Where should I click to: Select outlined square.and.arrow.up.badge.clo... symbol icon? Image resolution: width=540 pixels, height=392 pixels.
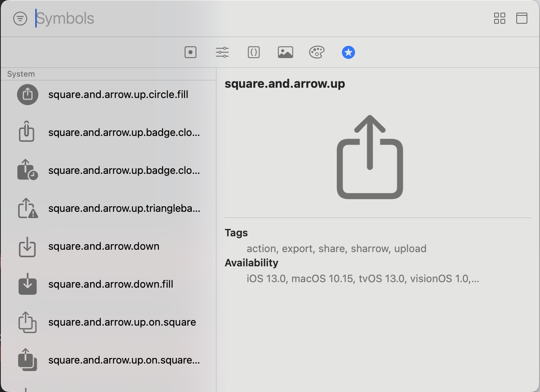[27, 132]
